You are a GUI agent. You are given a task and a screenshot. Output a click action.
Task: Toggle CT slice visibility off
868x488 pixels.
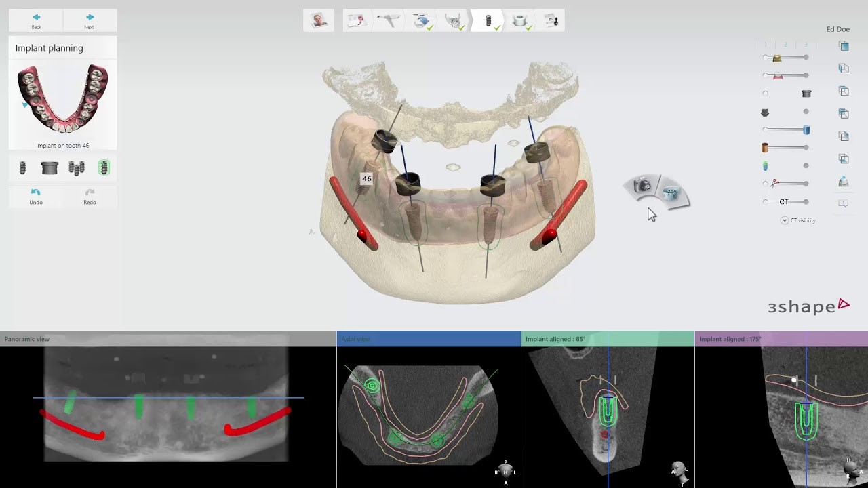[764, 201]
